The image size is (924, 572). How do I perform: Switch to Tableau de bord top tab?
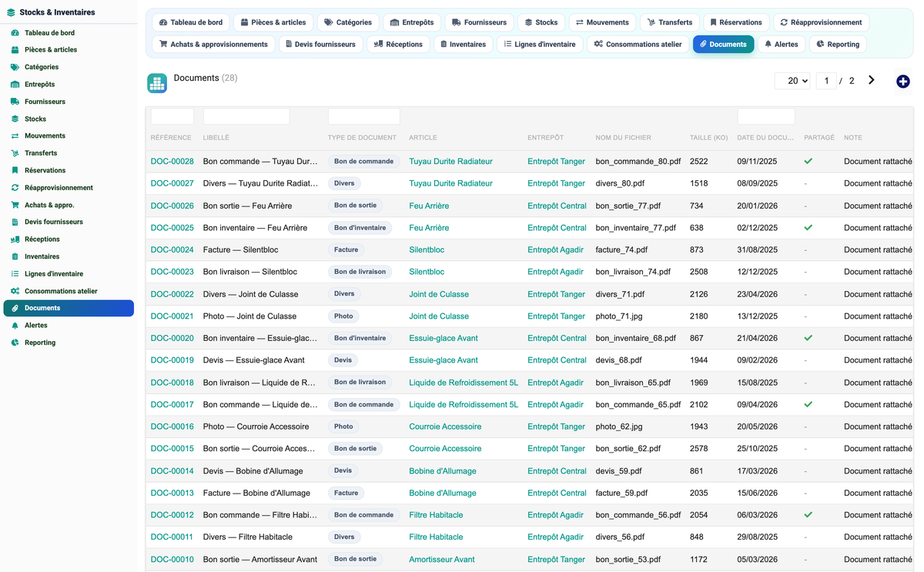coord(191,22)
